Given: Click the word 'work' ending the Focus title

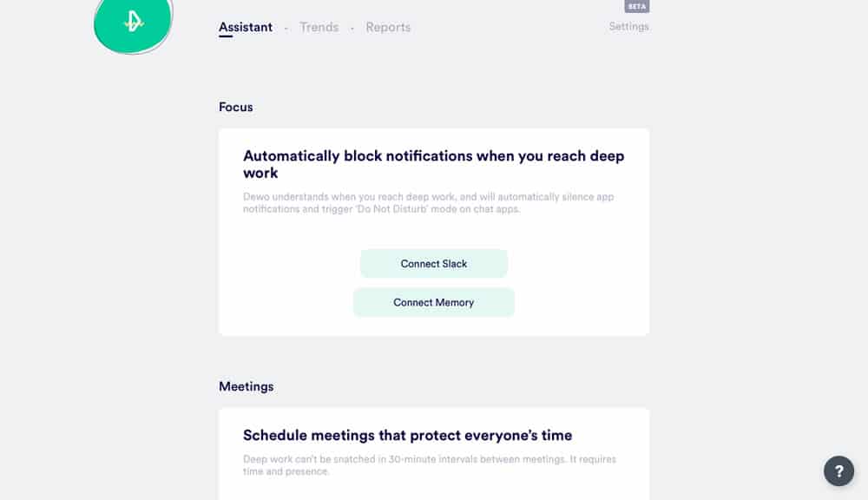Looking at the screenshot, I should click(x=260, y=173).
